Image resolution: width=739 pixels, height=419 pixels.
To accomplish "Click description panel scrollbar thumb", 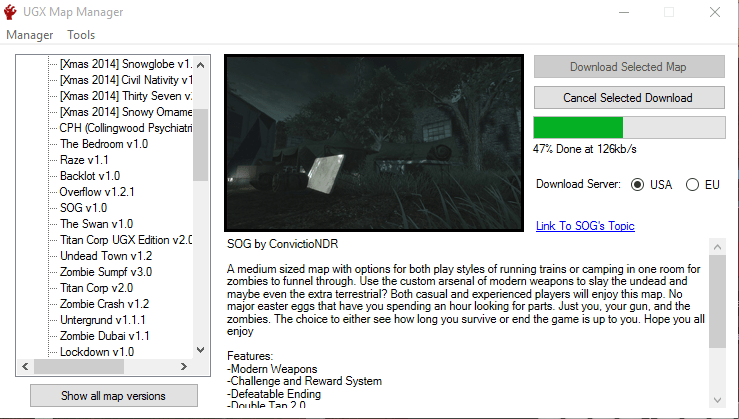I will point(717,302).
